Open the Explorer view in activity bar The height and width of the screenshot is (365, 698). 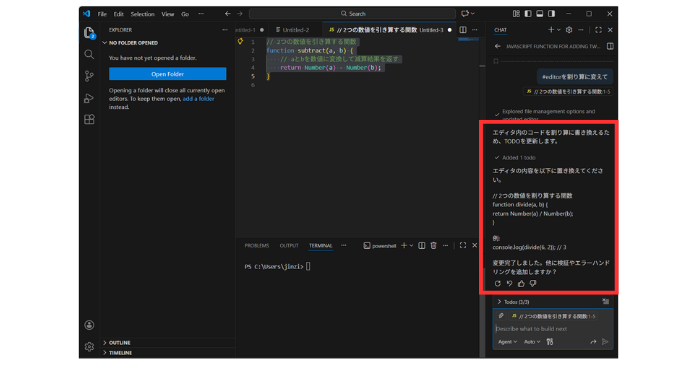click(89, 33)
